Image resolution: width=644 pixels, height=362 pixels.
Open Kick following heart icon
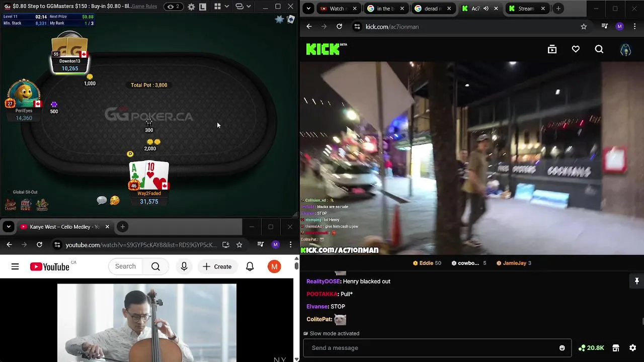click(x=576, y=49)
